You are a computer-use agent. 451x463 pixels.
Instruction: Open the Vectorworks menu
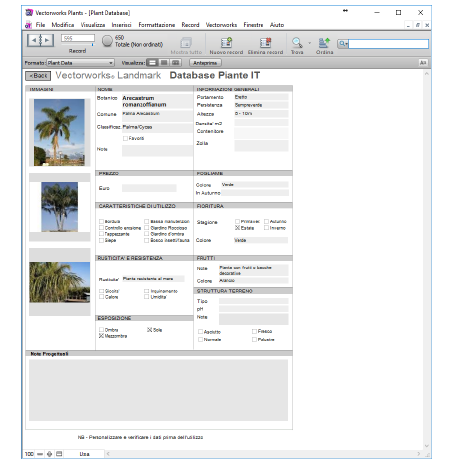(221, 25)
